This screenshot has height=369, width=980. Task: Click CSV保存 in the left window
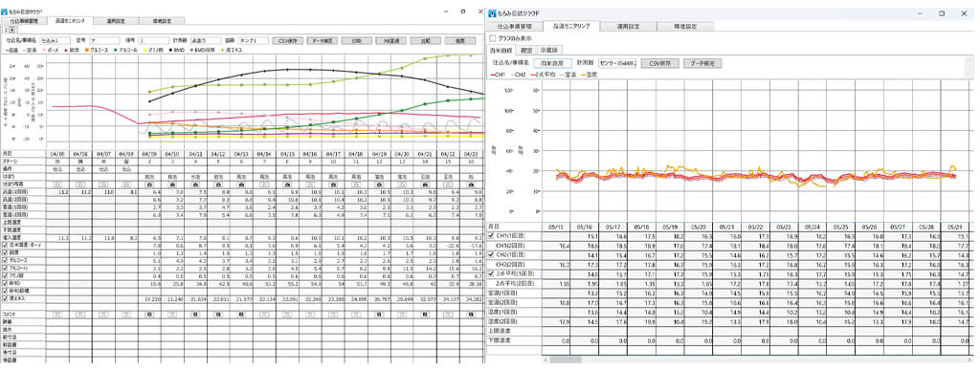(x=288, y=40)
